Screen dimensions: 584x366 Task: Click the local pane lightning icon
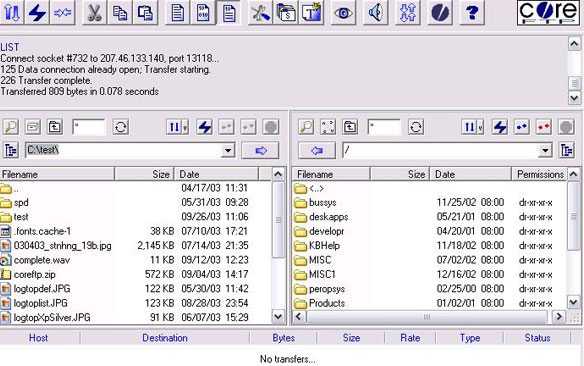pos(204,127)
